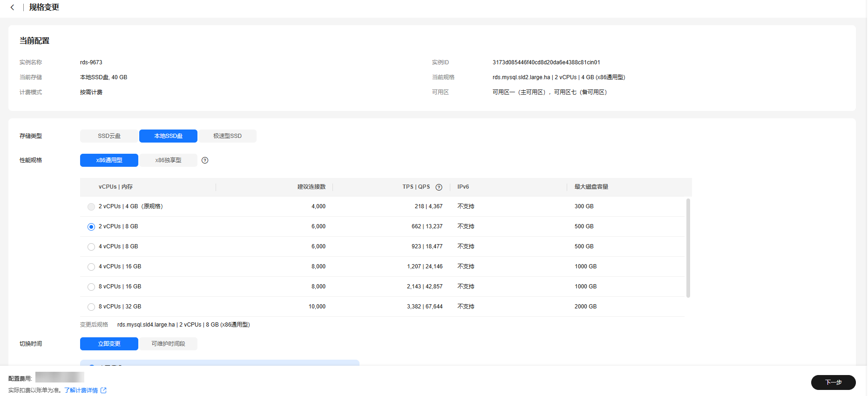Select 立即变更 as the switch time

pyautogui.click(x=109, y=344)
